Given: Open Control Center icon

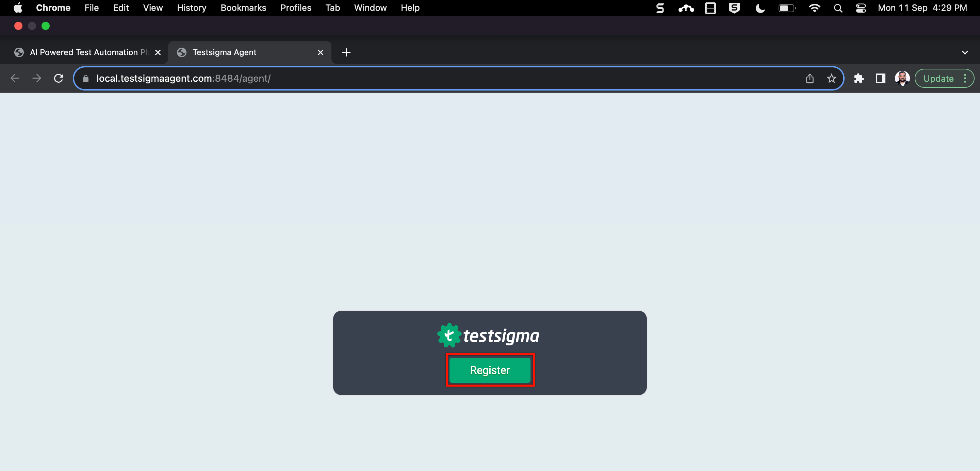Looking at the screenshot, I should click(861, 8).
